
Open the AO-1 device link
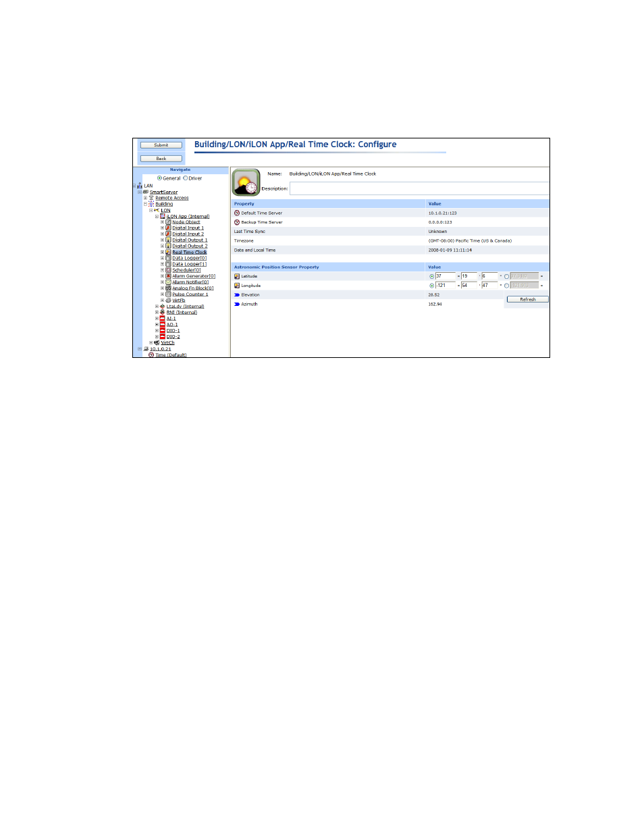(x=172, y=325)
